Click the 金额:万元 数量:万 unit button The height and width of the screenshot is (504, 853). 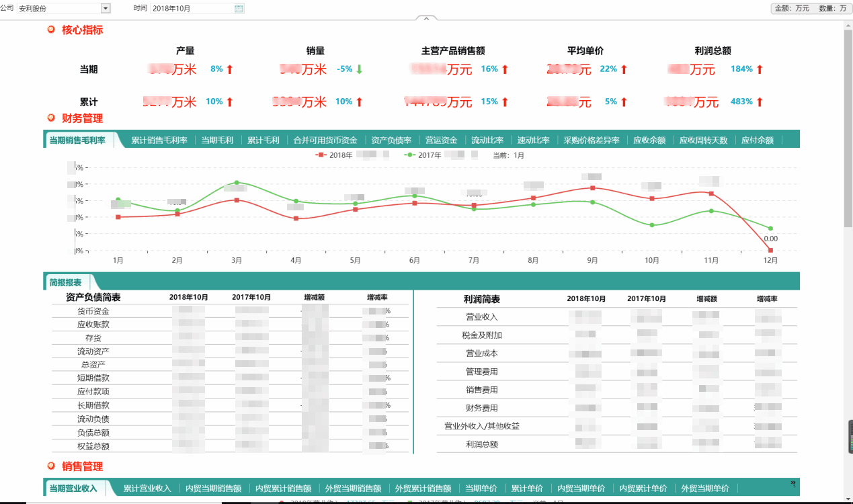(x=811, y=9)
